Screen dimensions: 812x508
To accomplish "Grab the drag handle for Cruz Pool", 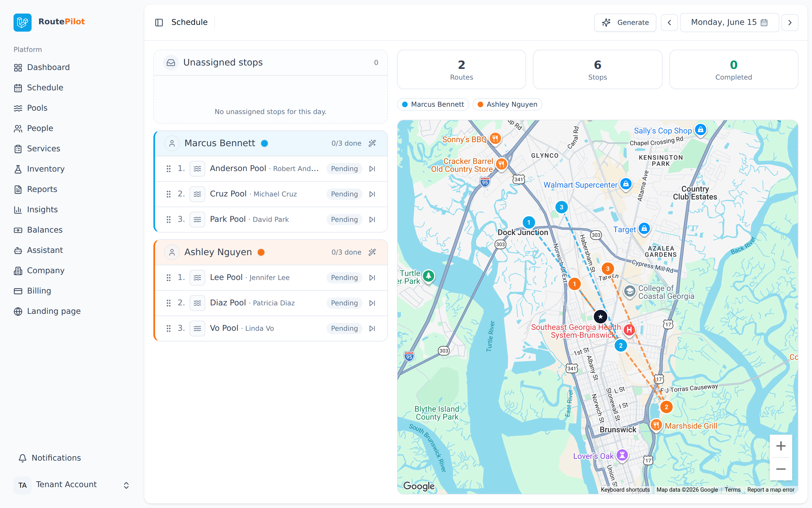I will (x=168, y=194).
